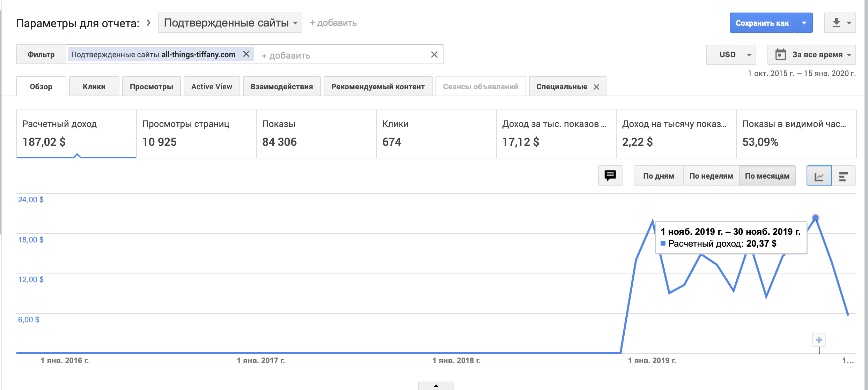Switch to bar list view icon
The height and width of the screenshot is (390, 868).
(x=844, y=176)
